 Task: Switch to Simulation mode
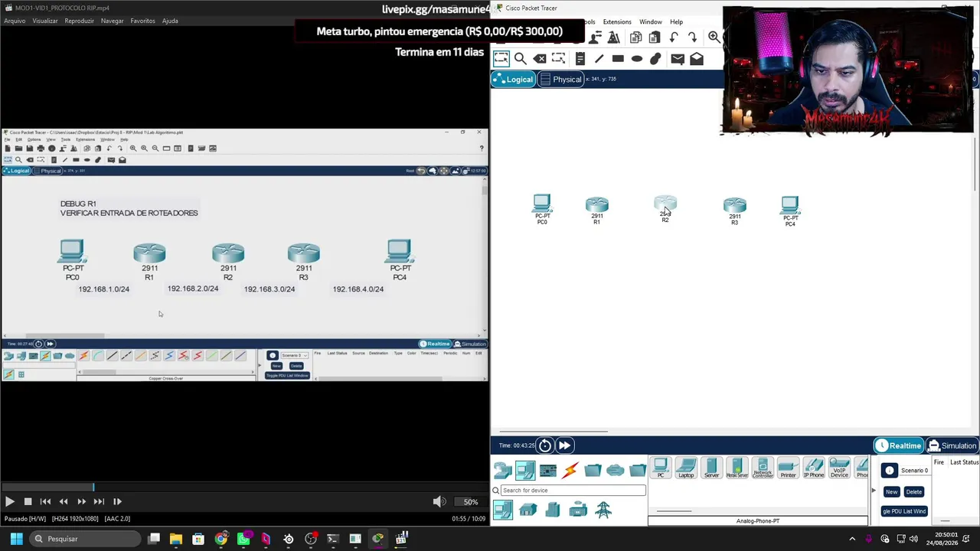(952, 446)
